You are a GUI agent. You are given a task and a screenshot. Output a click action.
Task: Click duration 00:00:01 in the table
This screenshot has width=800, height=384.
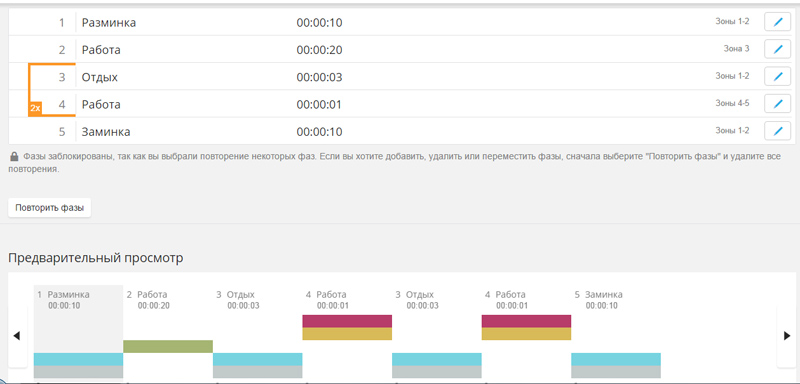click(319, 105)
